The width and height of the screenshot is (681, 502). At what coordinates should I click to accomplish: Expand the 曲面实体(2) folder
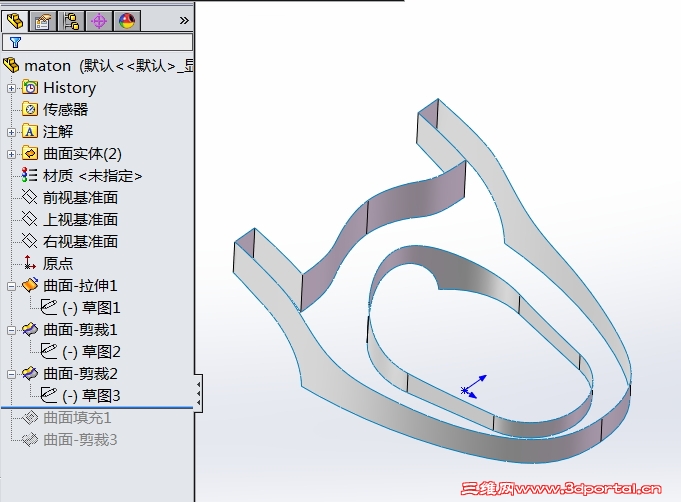11,154
